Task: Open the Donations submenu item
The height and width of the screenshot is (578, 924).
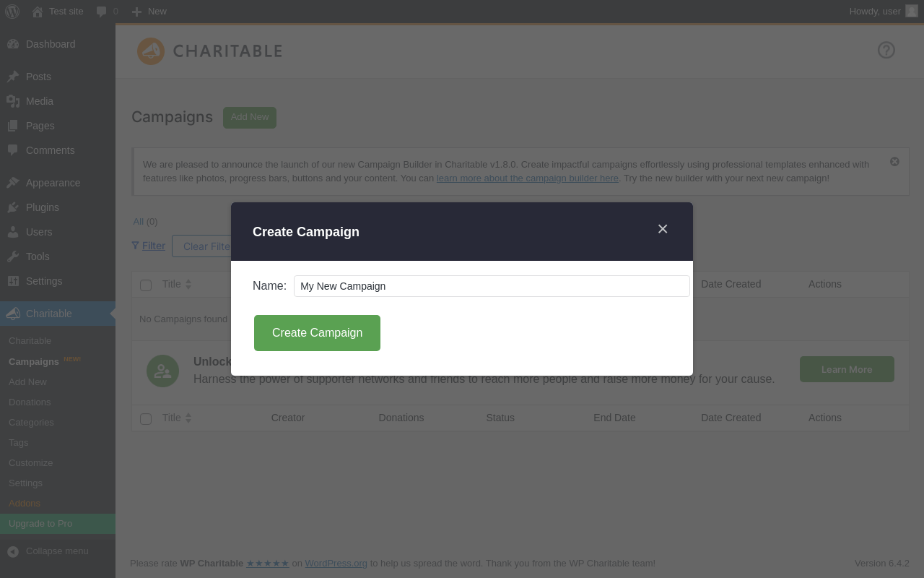Action: tap(30, 402)
